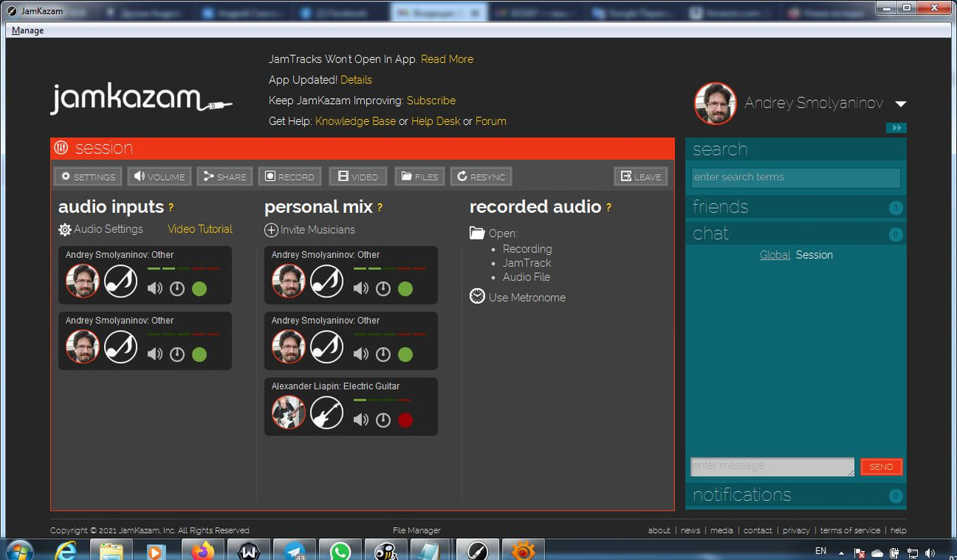The height and width of the screenshot is (560, 957).
Task: Click the pan knob on upper audio inputs track
Action: (x=177, y=289)
